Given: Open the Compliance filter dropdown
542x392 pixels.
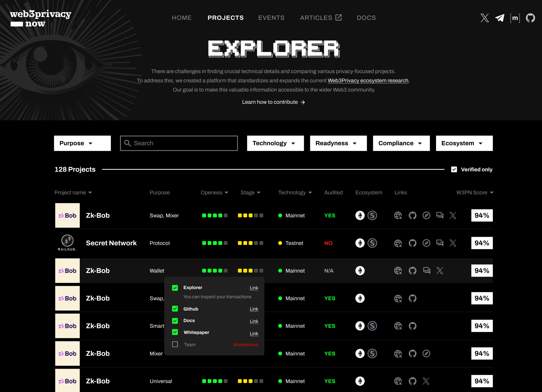Looking at the screenshot, I should (401, 143).
